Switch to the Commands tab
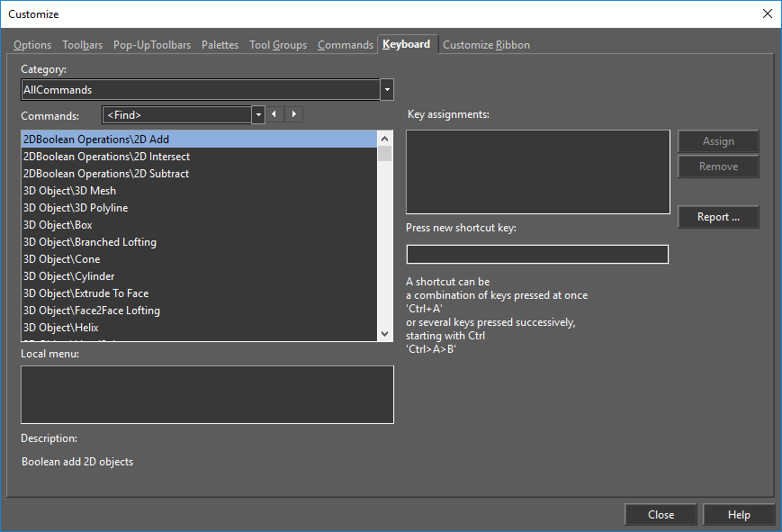 point(345,45)
